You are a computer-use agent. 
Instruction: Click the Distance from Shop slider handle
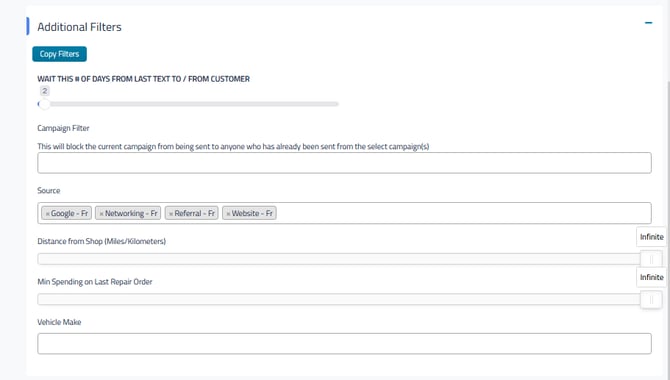(651, 259)
